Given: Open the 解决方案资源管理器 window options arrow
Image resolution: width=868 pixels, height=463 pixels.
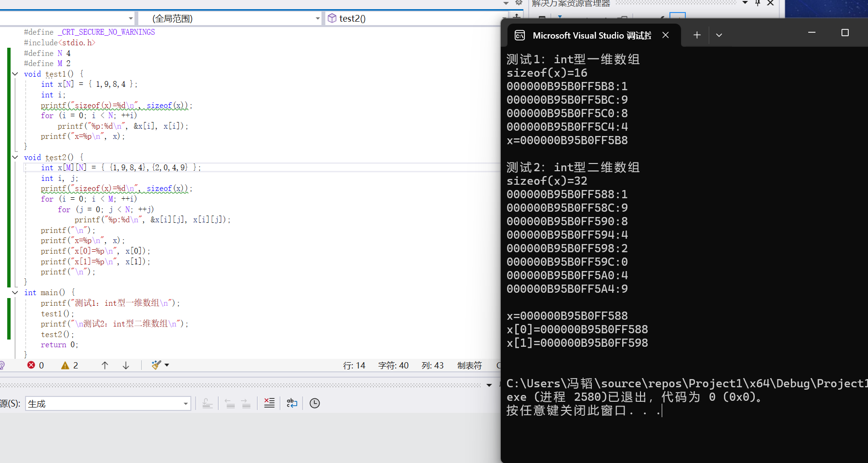Looking at the screenshot, I should (x=745, y=3).
